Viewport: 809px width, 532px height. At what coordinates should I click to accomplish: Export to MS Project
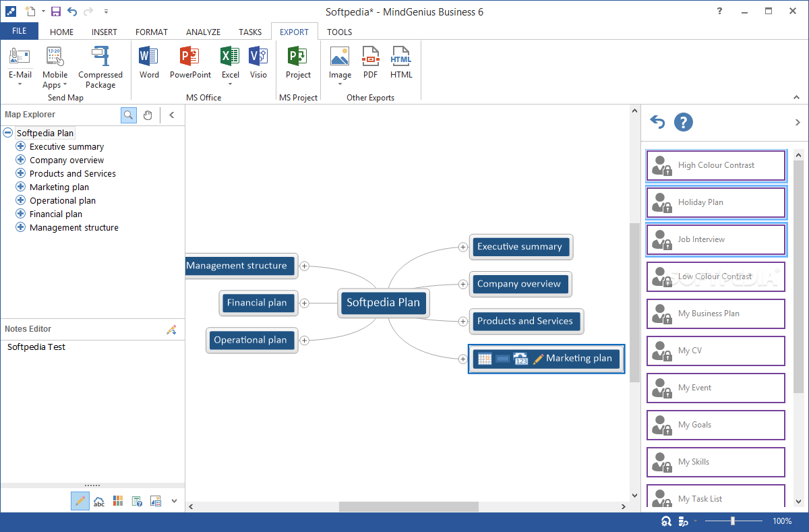pos(298,63)
